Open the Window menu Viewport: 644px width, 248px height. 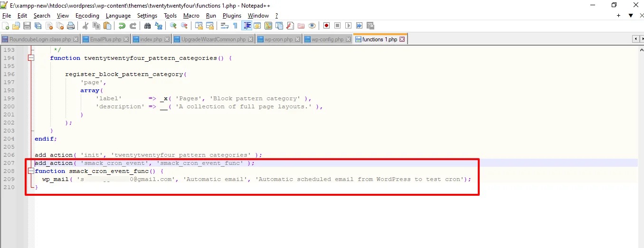pyautogui.click(x=258, y=16)
